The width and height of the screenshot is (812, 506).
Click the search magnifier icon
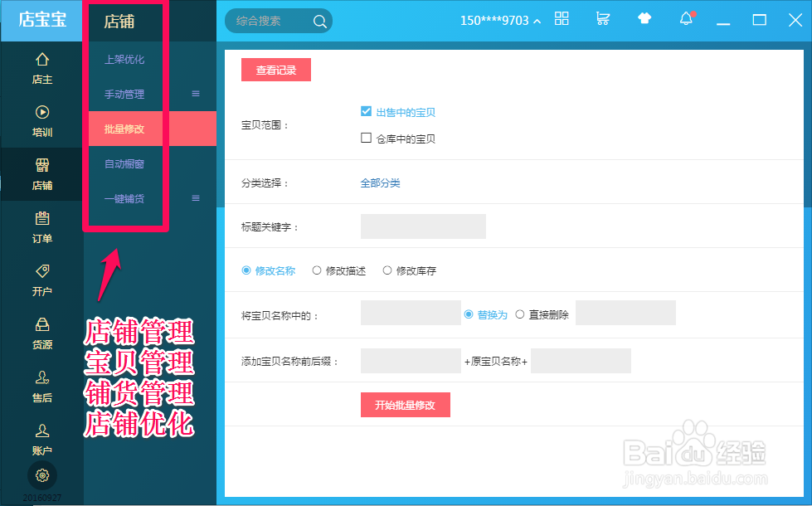pyautogui.click(x=319, y=21)
